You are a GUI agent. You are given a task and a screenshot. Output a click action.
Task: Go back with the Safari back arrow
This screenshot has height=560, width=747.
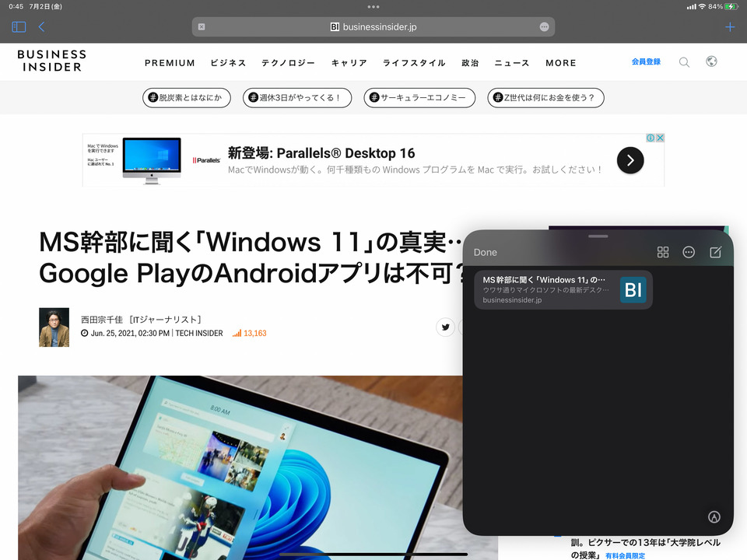(x=41, y=26)
